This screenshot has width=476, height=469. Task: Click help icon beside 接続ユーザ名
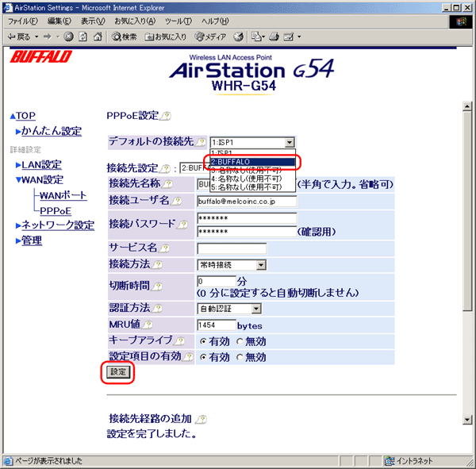[x=176, y=201]
